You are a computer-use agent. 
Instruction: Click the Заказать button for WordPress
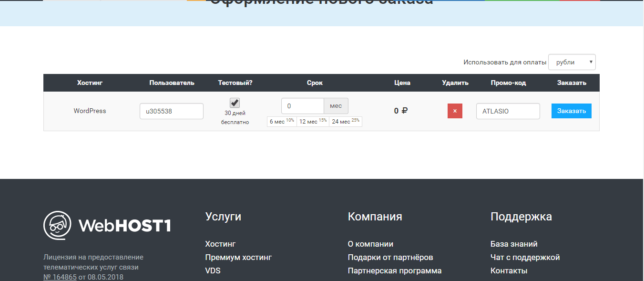pyautogui.click(x=572, y=111)
